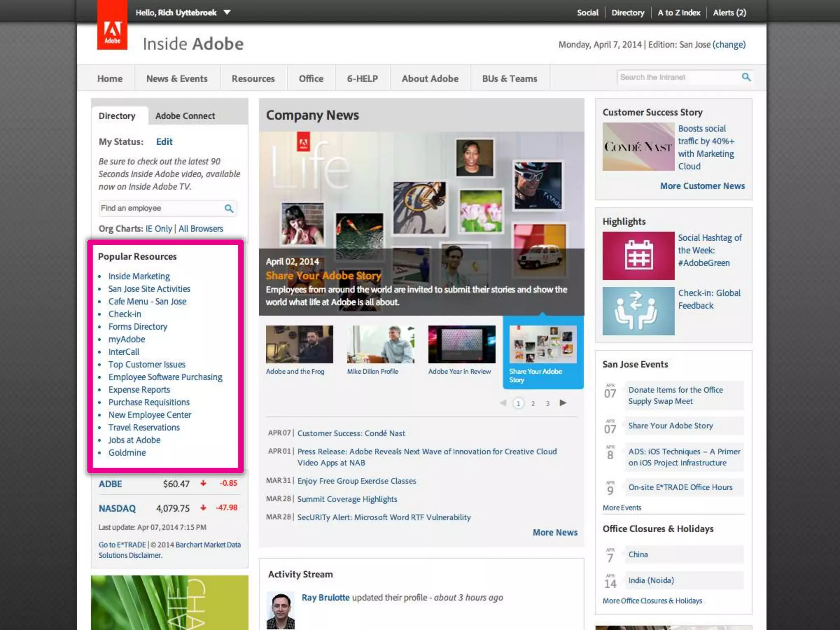This screenshot has width=840, height=630.
Task: Open Summit Coverage Highlights news item
Action: pos(347,499)
